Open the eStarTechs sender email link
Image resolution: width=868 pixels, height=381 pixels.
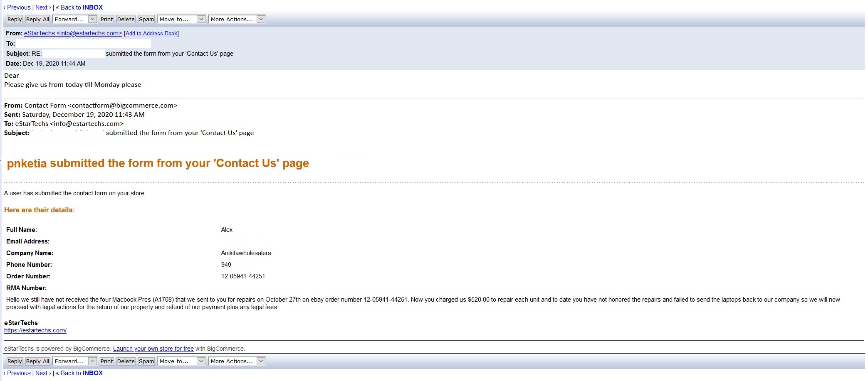tap(73, 33)
